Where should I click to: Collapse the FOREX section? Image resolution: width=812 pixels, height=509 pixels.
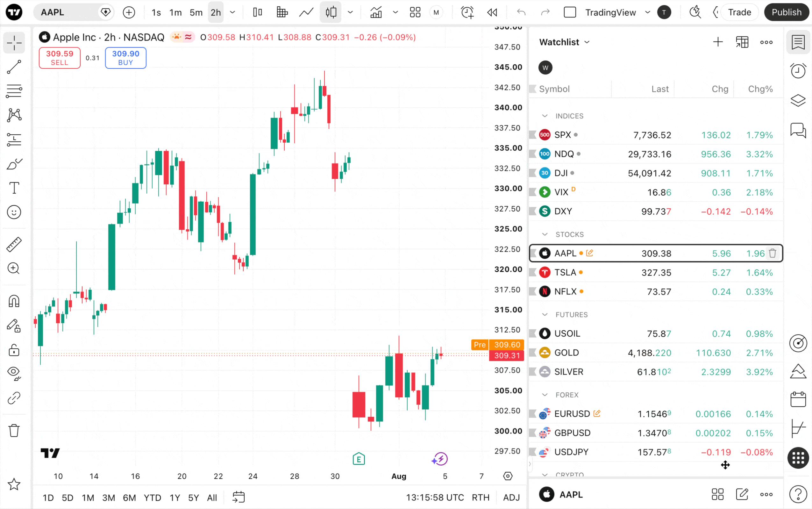pyautogui.click(x=545, y=395)
